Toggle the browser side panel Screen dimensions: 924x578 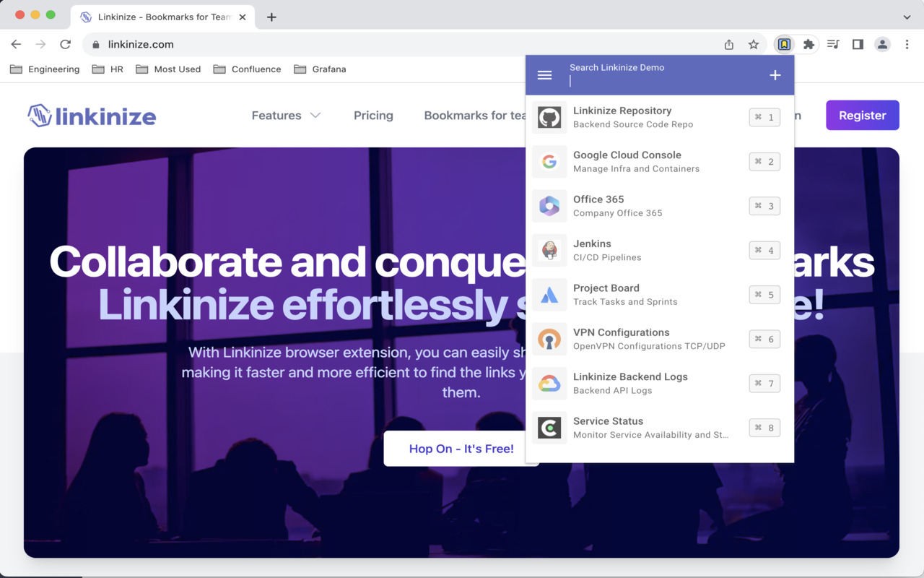pyautogui.click(x=858, y=45)
